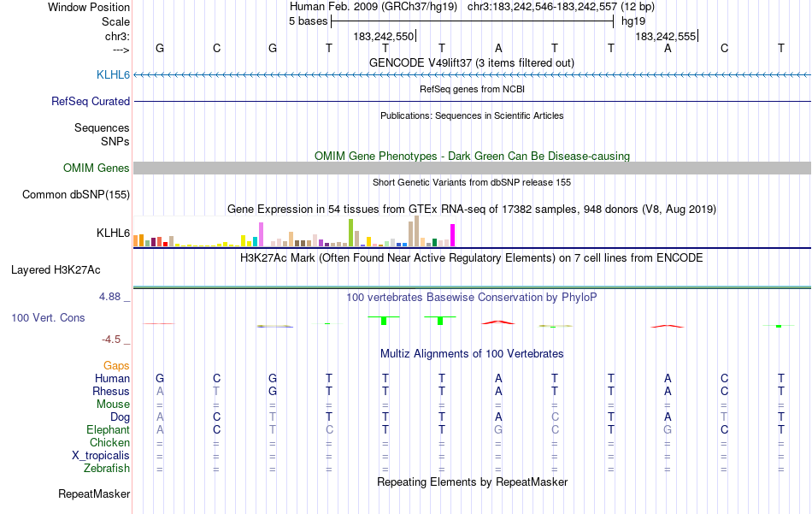Select the Rhesus species label
Image resolution: width=812 pixels, height=514 pixels.
tap(111, 391)
